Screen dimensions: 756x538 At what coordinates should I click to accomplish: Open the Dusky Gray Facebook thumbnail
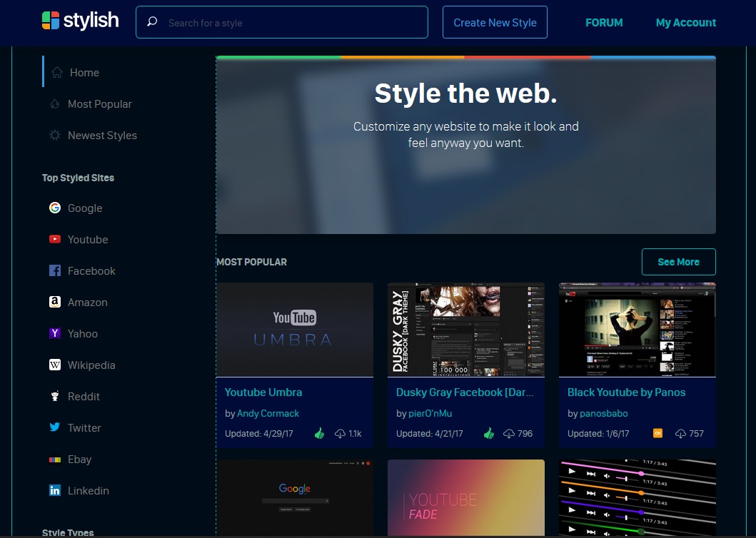click(x=465, y=330)
